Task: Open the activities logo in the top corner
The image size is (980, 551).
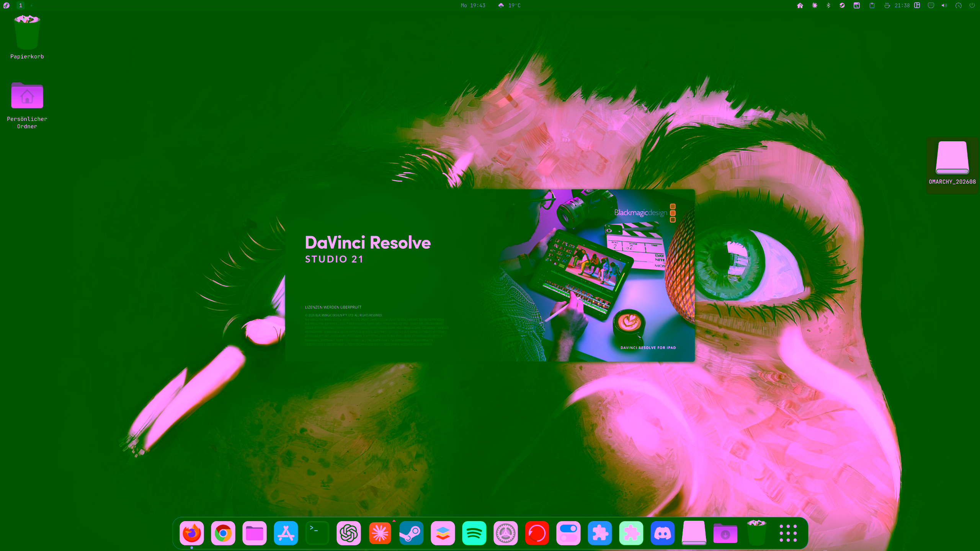Action: pyautogui.click(x=7, y=5)
